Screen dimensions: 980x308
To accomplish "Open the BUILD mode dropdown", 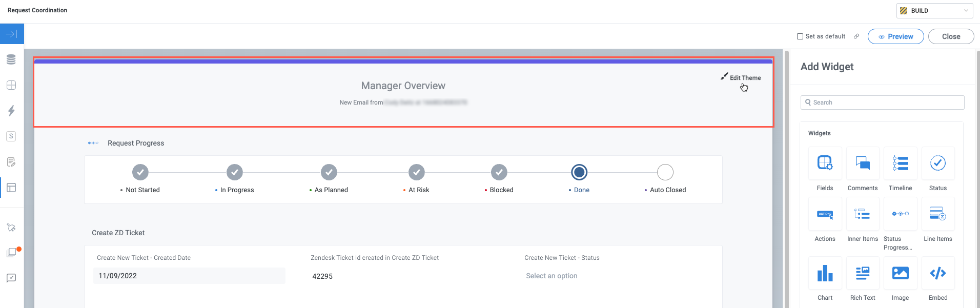I will coord(934,11).
